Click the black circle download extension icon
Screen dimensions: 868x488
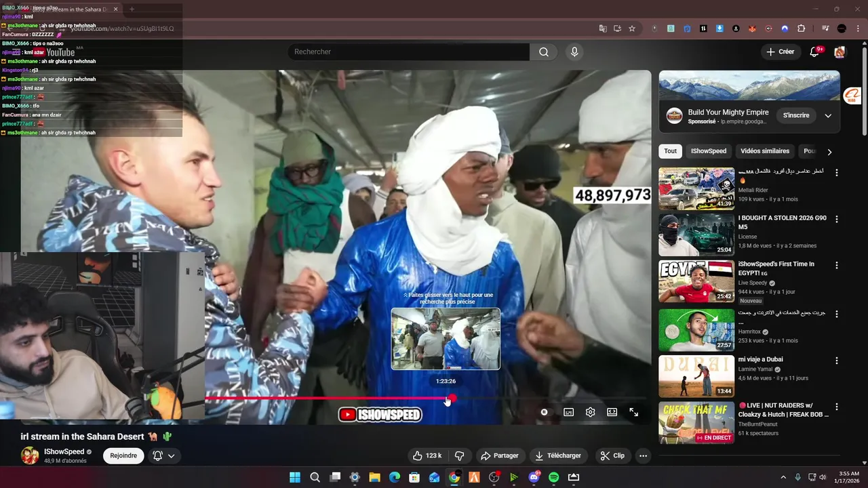(736, 28)
